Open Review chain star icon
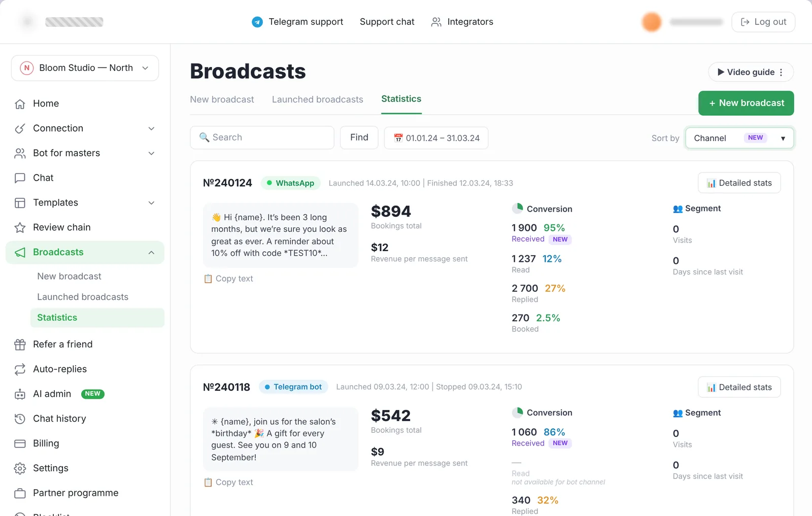 [20, 227]
